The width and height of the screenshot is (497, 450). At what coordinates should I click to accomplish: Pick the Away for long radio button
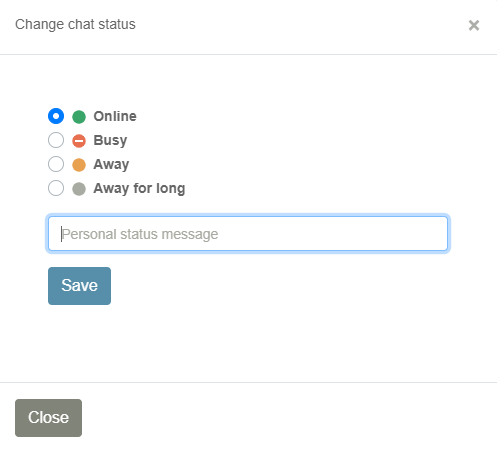click(x=56, y=188)
